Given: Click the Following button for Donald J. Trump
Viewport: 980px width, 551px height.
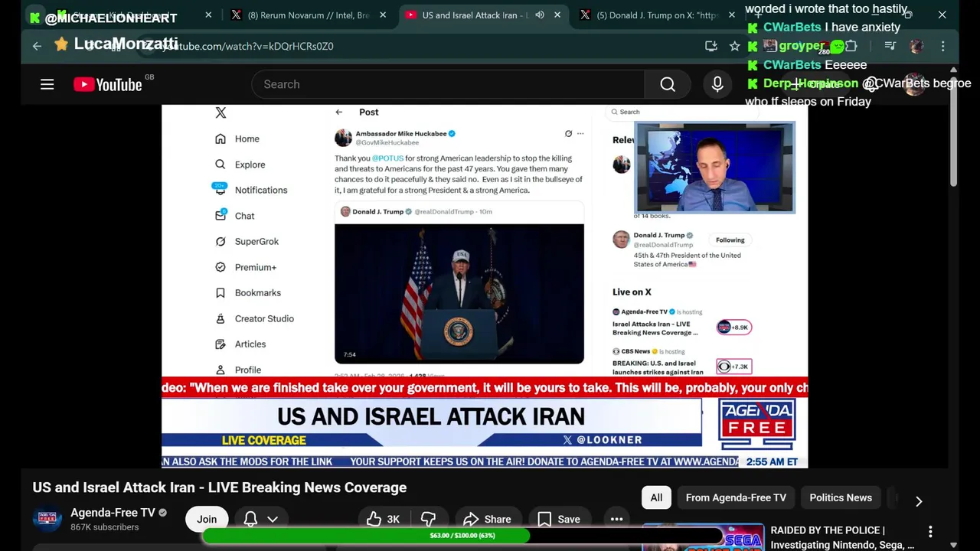Looking at the screenshot, I should coord(730,240).
